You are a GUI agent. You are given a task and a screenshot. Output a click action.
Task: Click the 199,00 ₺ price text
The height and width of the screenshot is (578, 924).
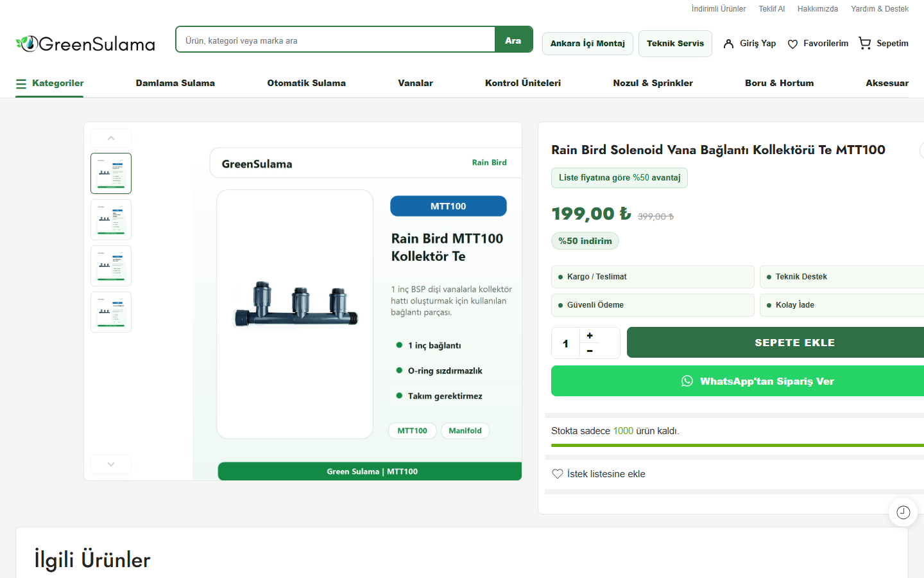click(592, 213)
